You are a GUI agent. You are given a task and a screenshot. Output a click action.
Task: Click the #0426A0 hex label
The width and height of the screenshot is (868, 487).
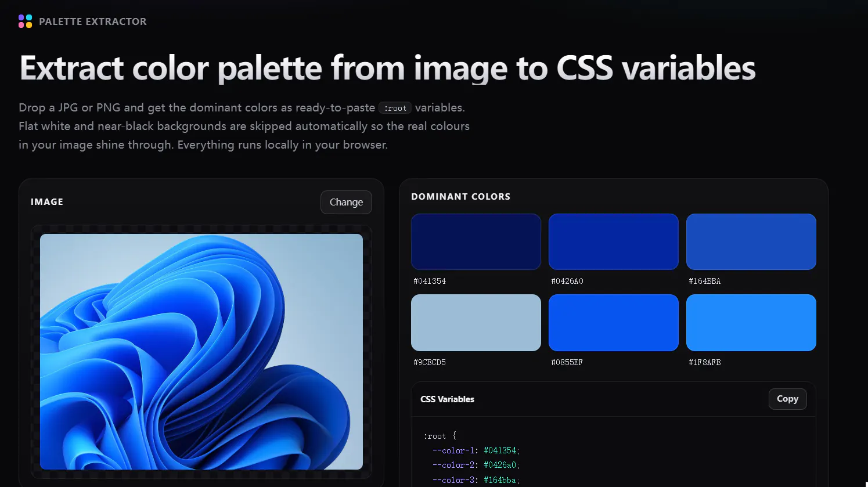(567, 281)
